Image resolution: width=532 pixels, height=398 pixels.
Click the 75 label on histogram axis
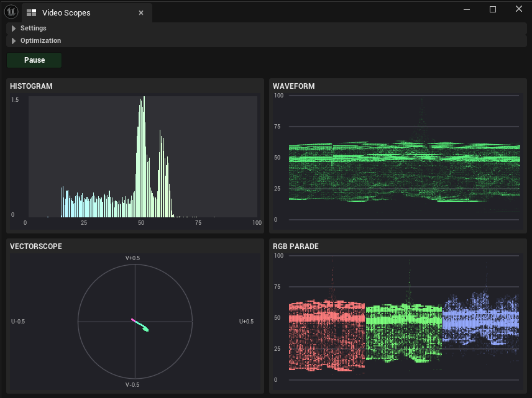click(198, 223)
